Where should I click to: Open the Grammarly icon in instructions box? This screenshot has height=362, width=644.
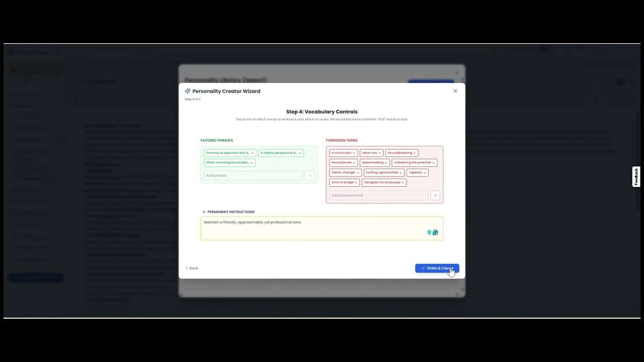(x=435, y=232)
